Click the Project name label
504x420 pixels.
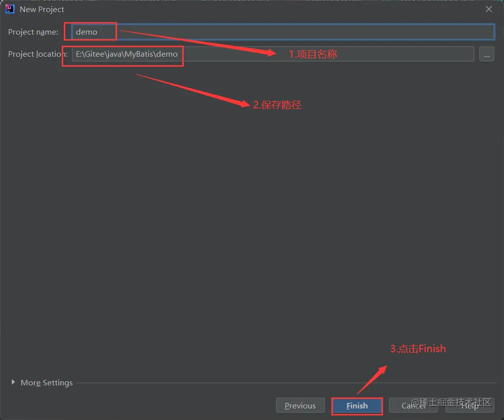point(33,32)
